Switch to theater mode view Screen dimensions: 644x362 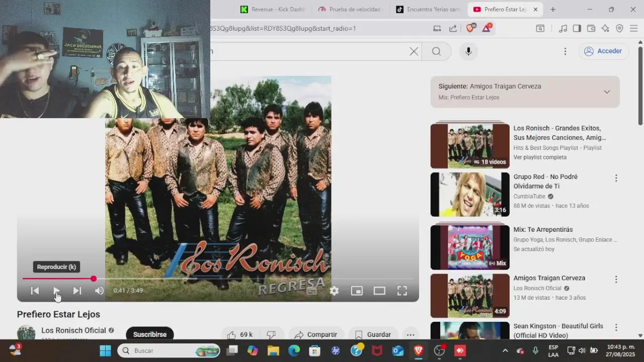[x=379, y=291]
